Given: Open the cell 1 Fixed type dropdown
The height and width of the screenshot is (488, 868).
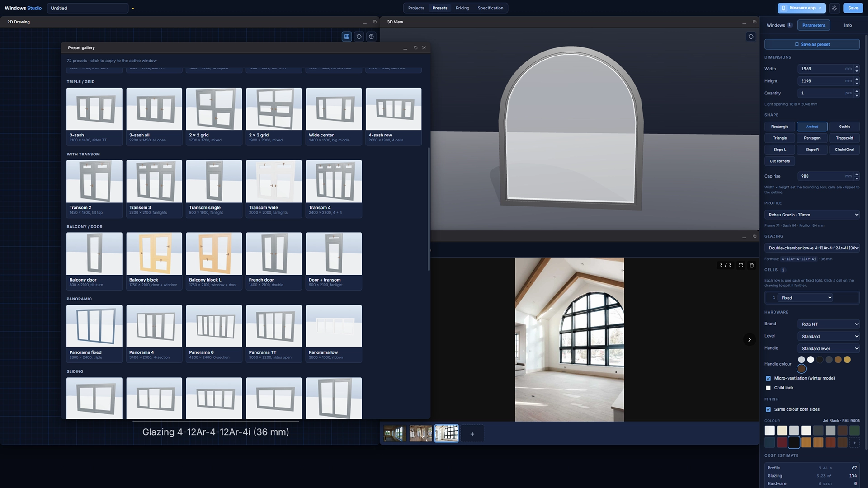Looking at the screenshot, I should point(806,298).
